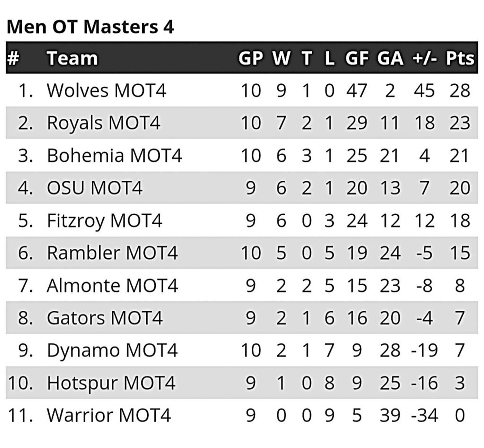This screenshot has height=448, width=484.
Task: Open the Dynamo MOT4 entry
Action: pyautogui.click(x=112, y=351)
